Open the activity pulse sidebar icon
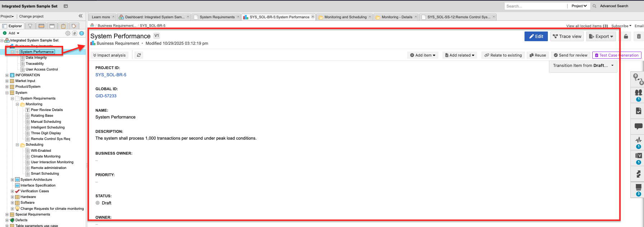644x227 pixels. point(638,142)
